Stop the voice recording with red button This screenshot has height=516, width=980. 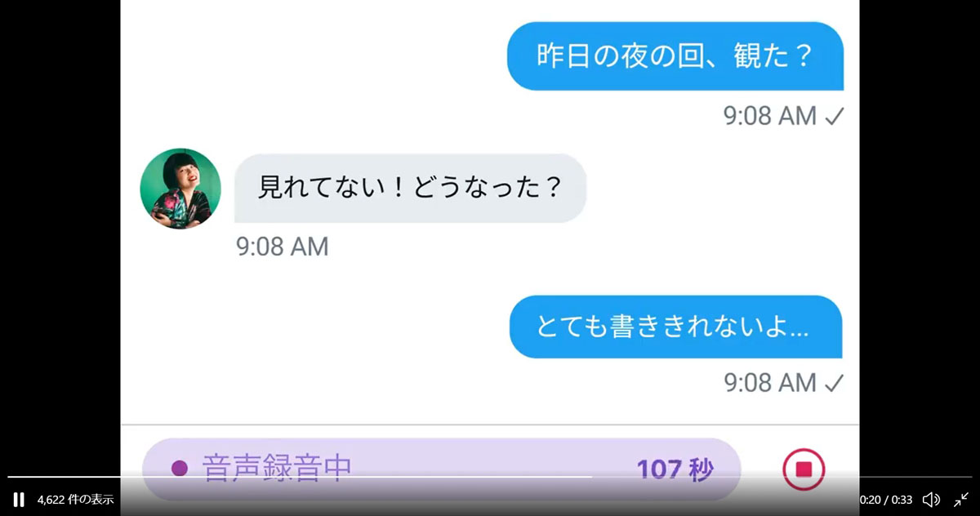(x=804, y=469)
